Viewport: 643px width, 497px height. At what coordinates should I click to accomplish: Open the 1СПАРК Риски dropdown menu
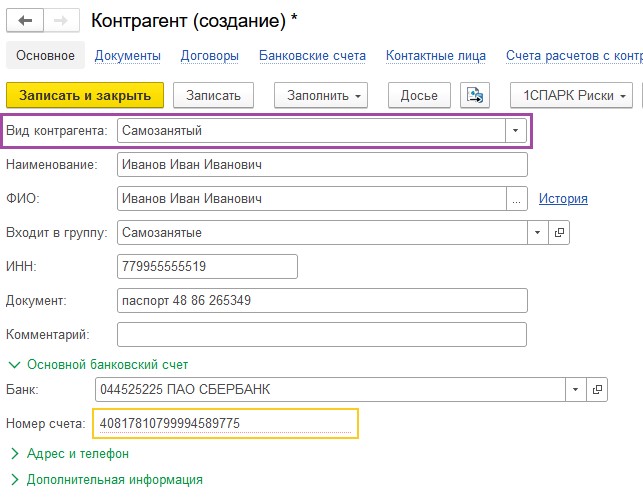571,96
